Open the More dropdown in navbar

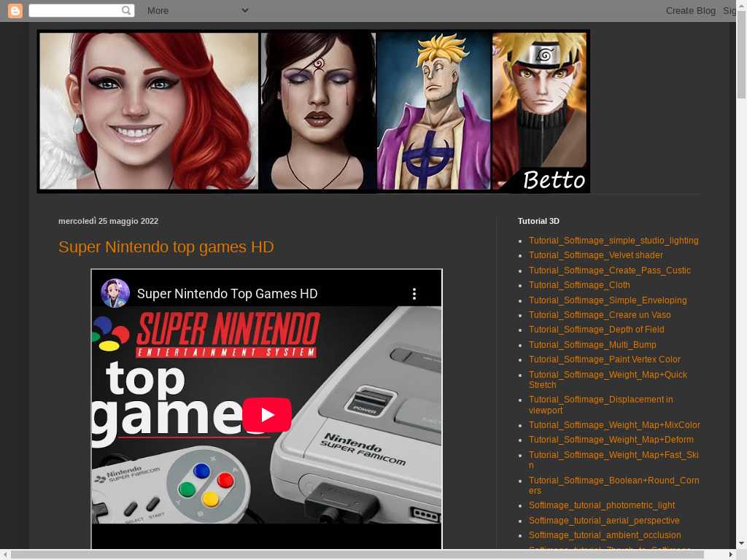pyautogui.click(x=197, y=10)
